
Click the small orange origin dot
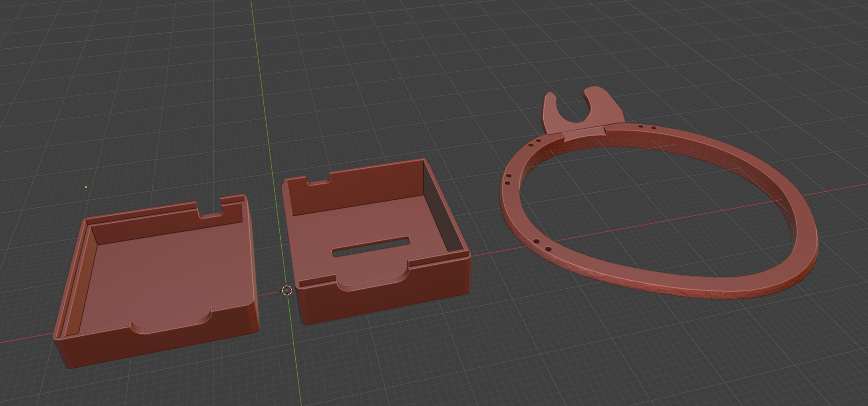(86, 187)
